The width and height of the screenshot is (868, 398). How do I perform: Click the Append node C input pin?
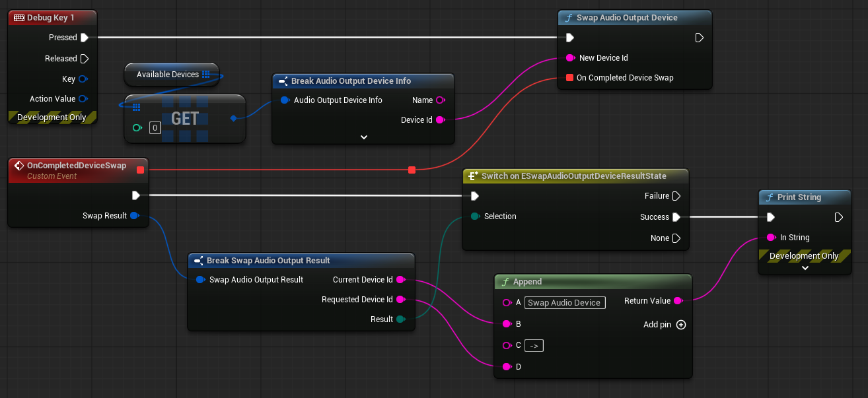pyautogui.click(x=507, y=345)
